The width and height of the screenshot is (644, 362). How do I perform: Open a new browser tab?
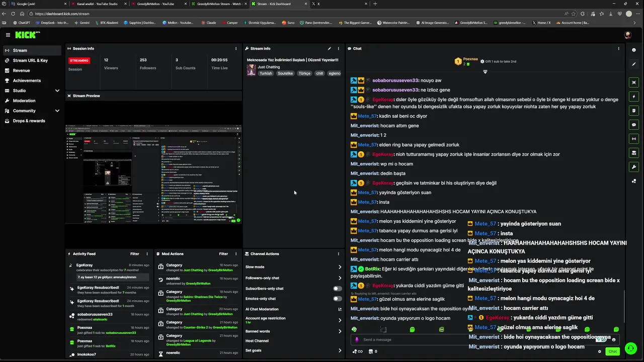(x=375, y=4)
